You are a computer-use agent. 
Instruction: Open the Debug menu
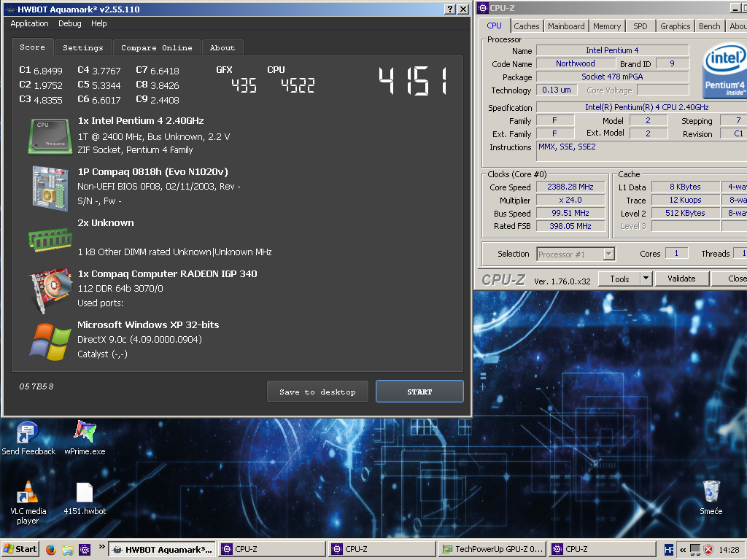click(x=69, y=23)
